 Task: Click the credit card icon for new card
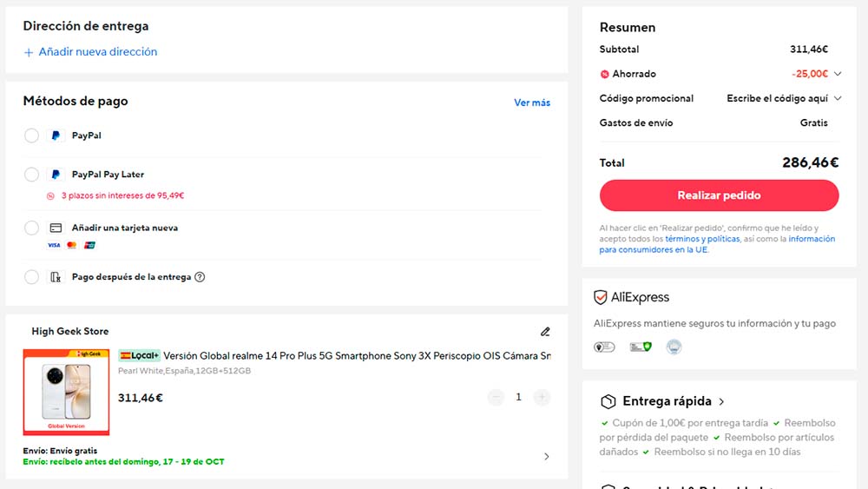(56, 228)
